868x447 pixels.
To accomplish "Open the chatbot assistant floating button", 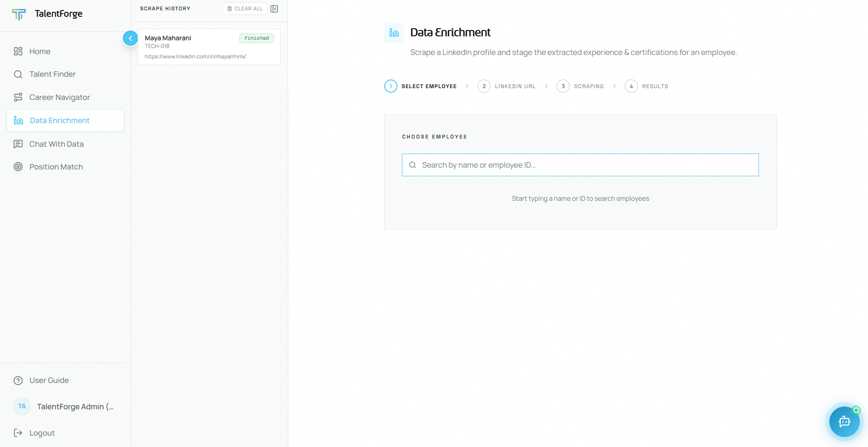I will 844,422.
